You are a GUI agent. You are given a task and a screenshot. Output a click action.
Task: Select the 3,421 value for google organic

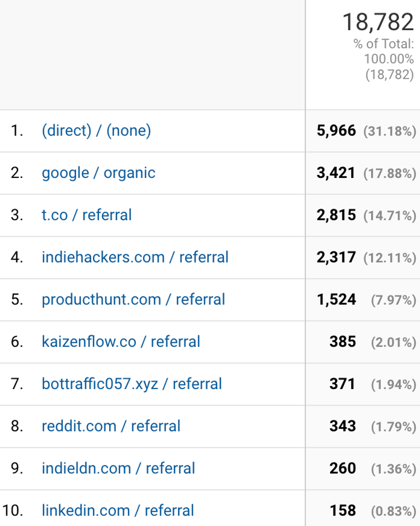pos(336,173)
